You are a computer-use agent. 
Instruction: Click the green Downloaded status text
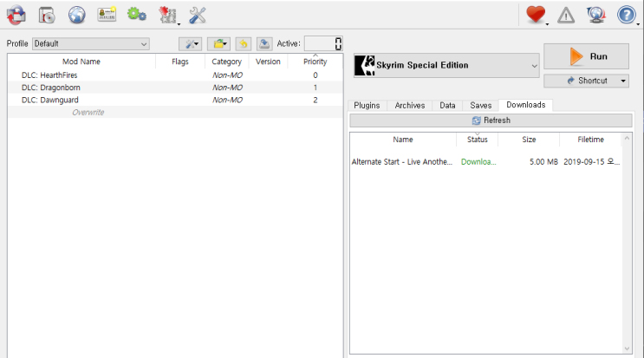pos(478,162)
